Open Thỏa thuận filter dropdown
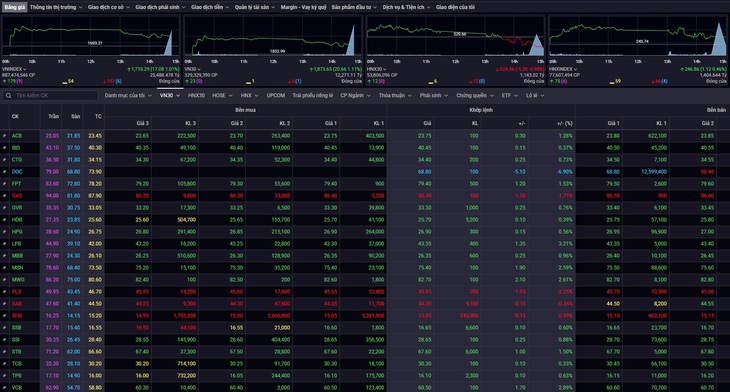The height and width of the screenshot is (392, 730). tap(395, 95)
